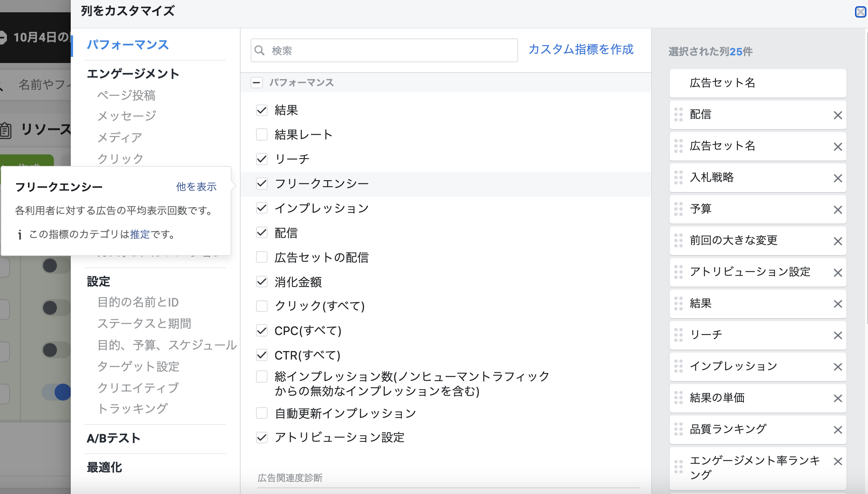Click drag handle icon beside リーチ column
The height and width of the screenshot is (494, 868).
[x=678, y=335]
